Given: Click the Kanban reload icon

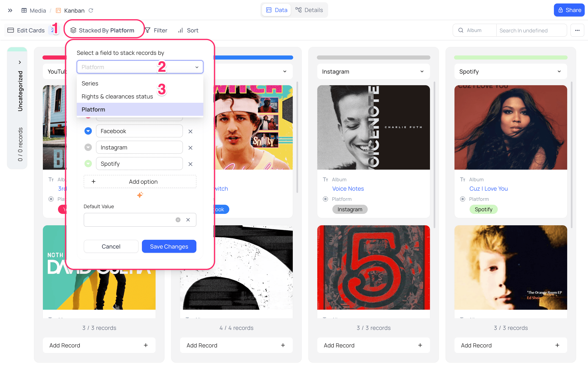Looking at the screenshot, I should point(91,10).
